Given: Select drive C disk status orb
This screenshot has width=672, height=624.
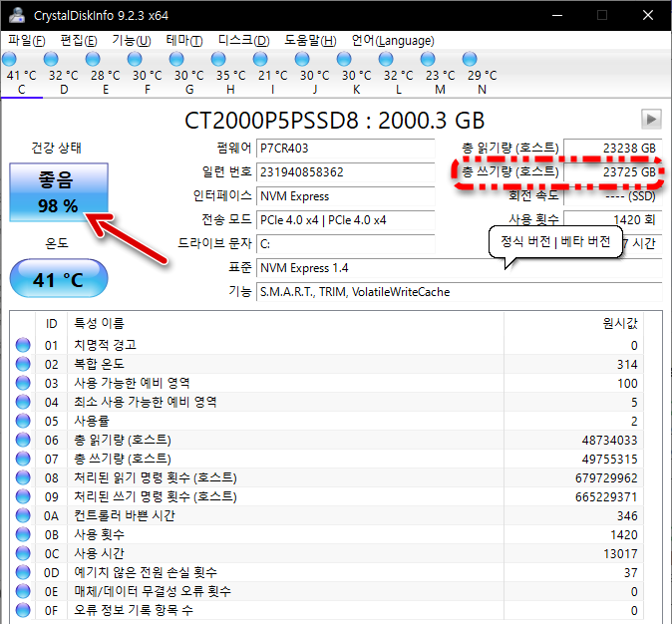Looking at the screenshot, I should point(22,59).
